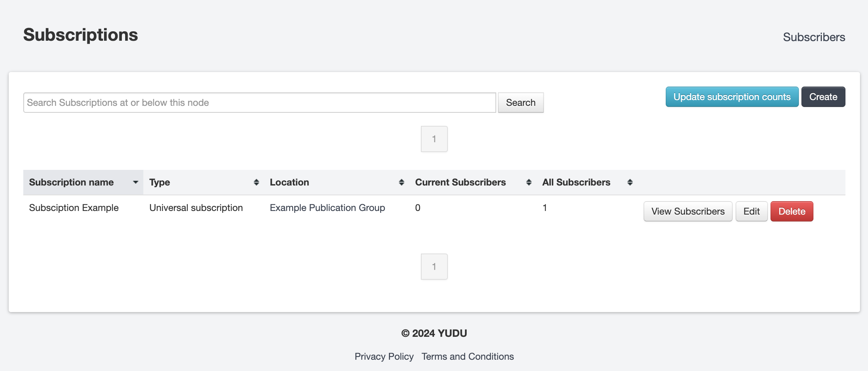
Task: Open Terms and Conditions link
Action: 467,356
